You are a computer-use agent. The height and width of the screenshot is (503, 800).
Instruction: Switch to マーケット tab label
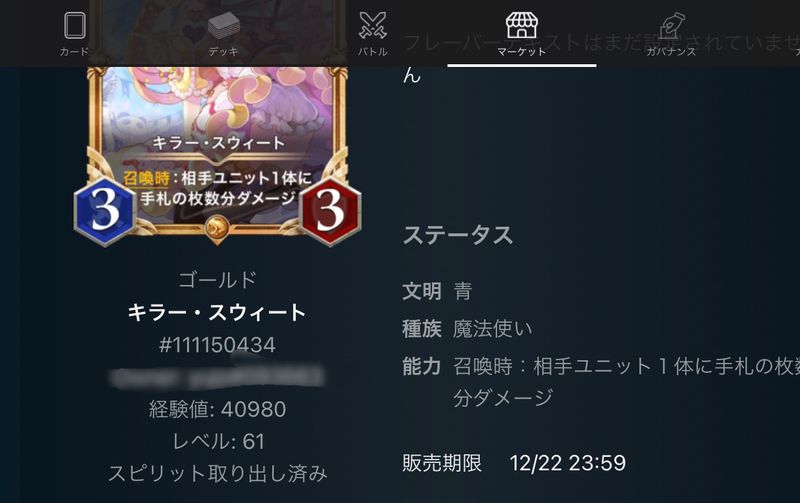point(521,52)
